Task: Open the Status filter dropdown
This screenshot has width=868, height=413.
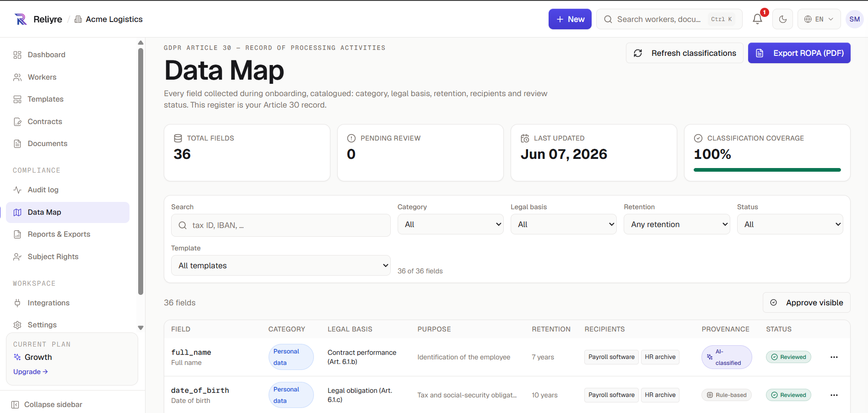Action: [x=790, y=224]
